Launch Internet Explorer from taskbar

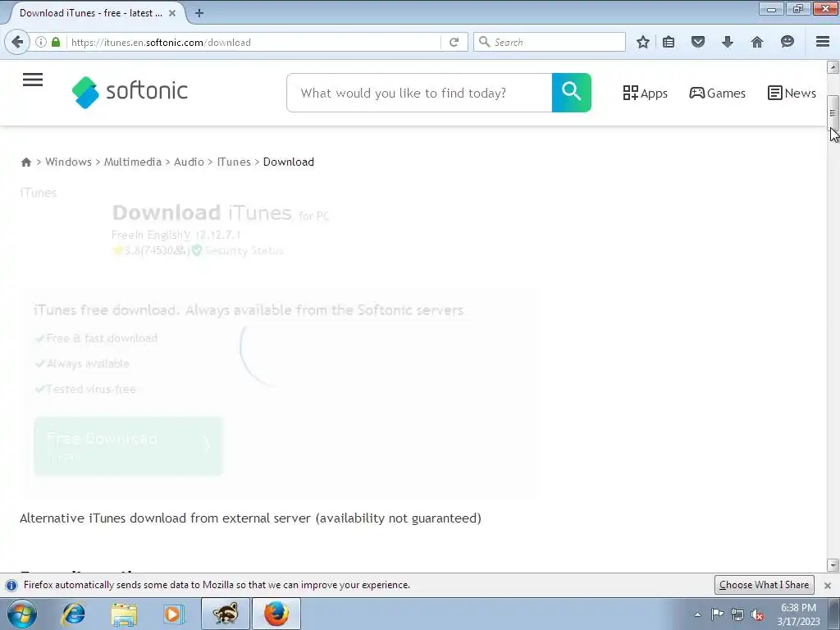73,614
